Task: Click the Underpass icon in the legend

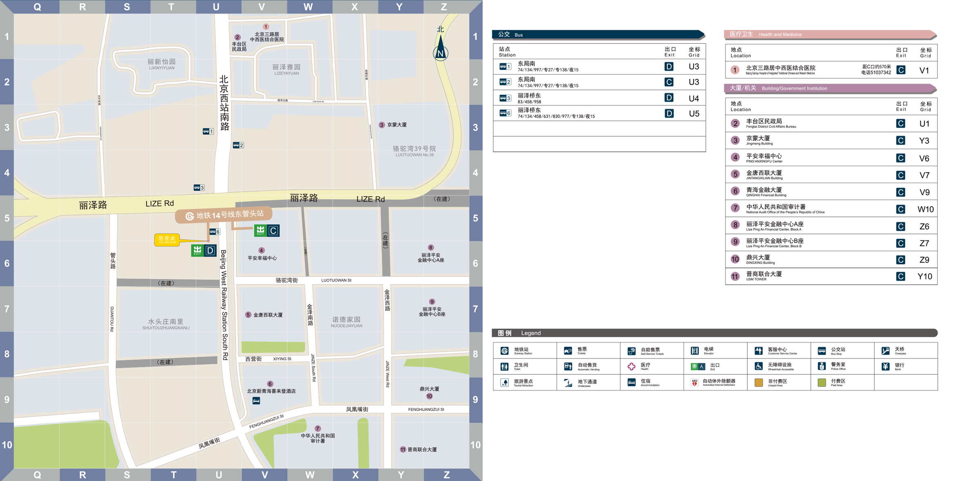Action: (568, 383)
